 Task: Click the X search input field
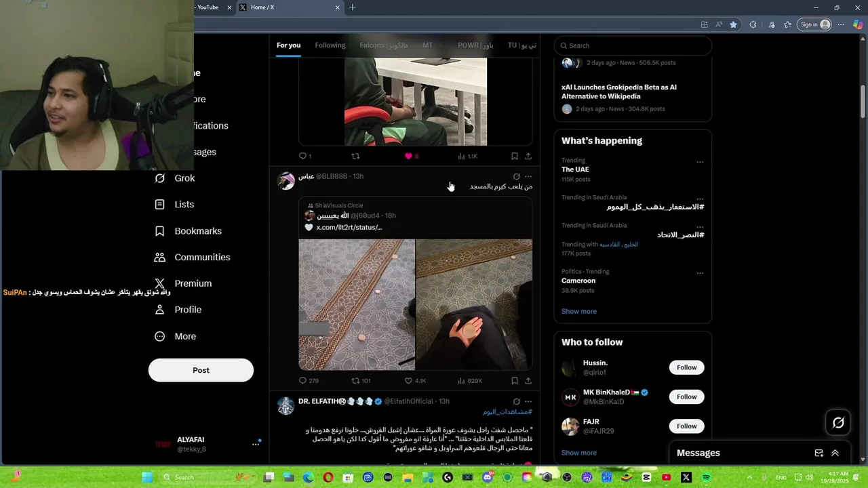[x=633, y=45]
